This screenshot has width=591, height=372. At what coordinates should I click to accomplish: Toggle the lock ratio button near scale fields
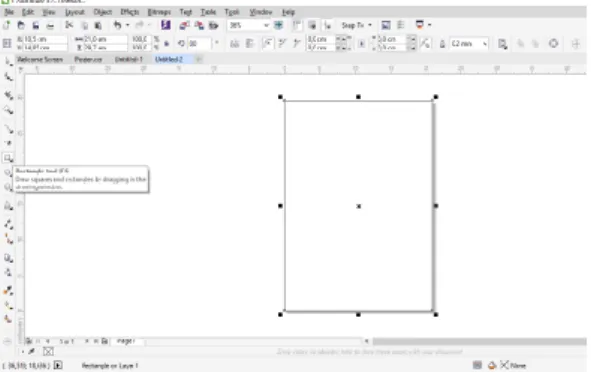click(x=166, y=44)
